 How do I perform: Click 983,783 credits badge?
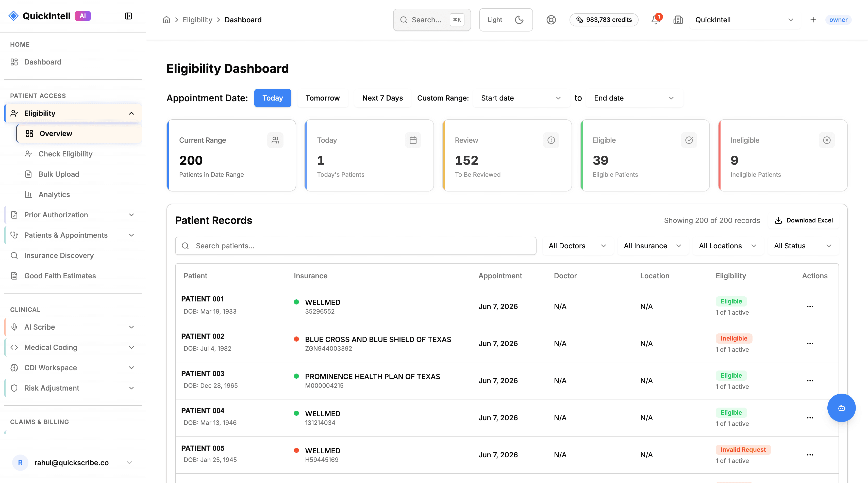(x=604, y=20)
